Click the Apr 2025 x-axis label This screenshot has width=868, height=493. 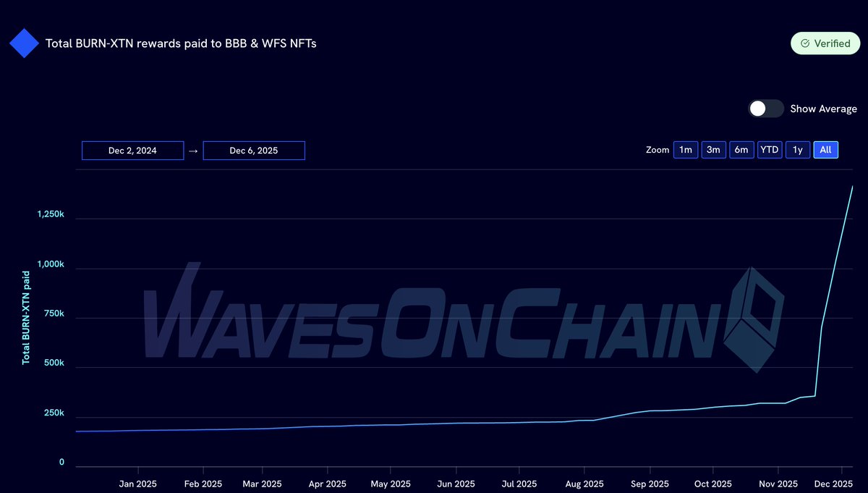point(326,484)
